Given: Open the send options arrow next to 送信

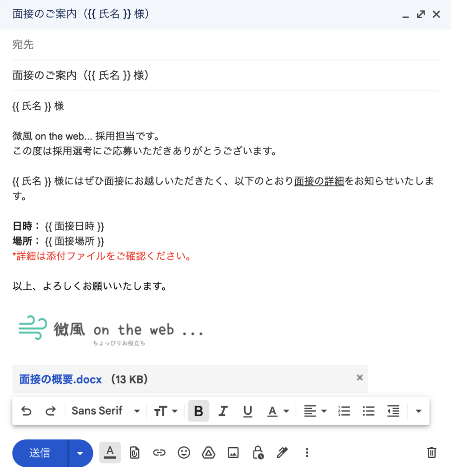Looking at the screenshot, I should point(79,452).
